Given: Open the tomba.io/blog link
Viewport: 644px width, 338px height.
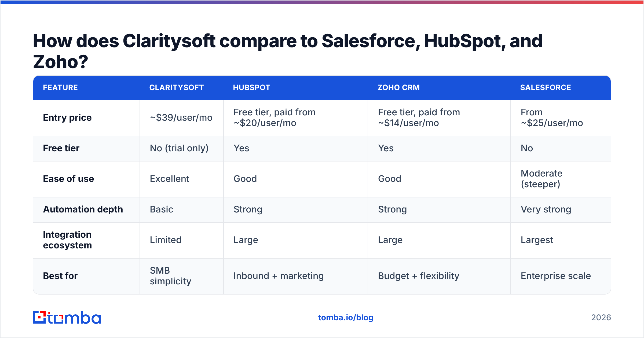Looking at the screenshot, I should coord(346,318).
